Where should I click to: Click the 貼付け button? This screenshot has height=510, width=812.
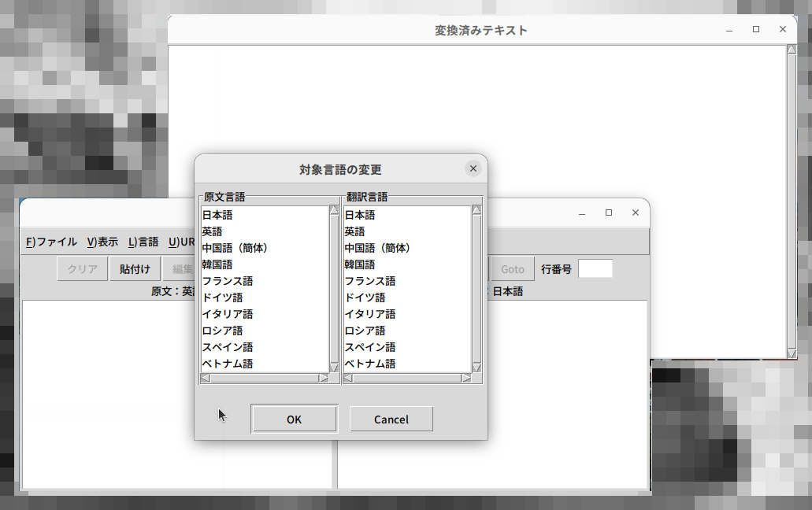point(135,269)
